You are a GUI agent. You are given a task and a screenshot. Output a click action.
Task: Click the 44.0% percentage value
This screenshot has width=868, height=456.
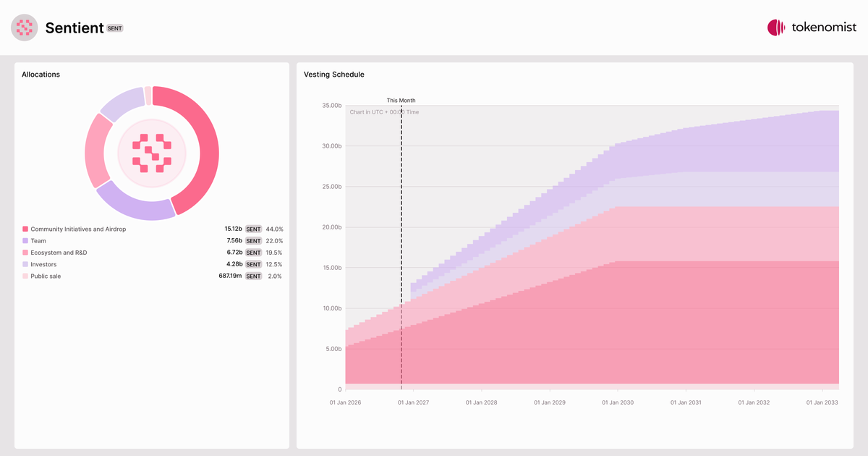click(x=274, y=229)
